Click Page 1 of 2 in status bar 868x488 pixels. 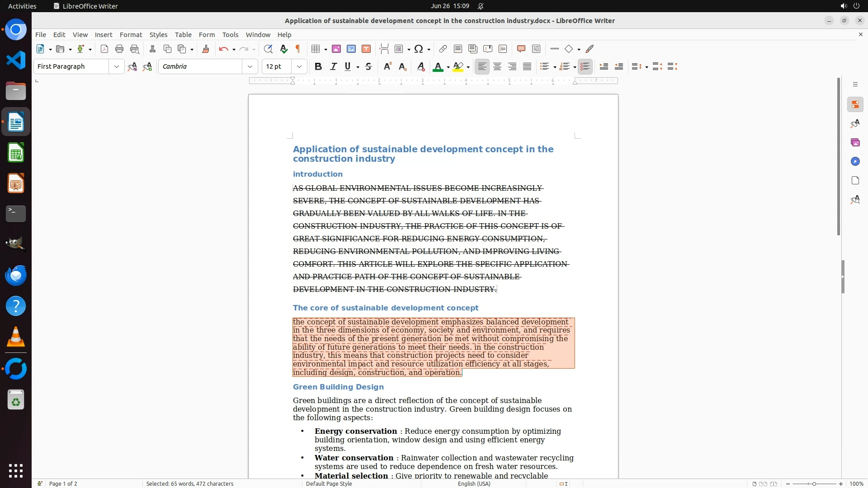click(63, 484)
